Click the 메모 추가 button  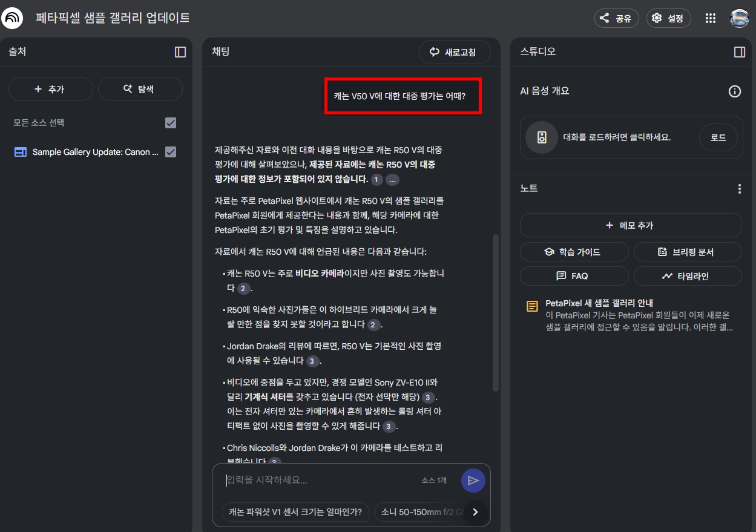[x=631, y=225]
